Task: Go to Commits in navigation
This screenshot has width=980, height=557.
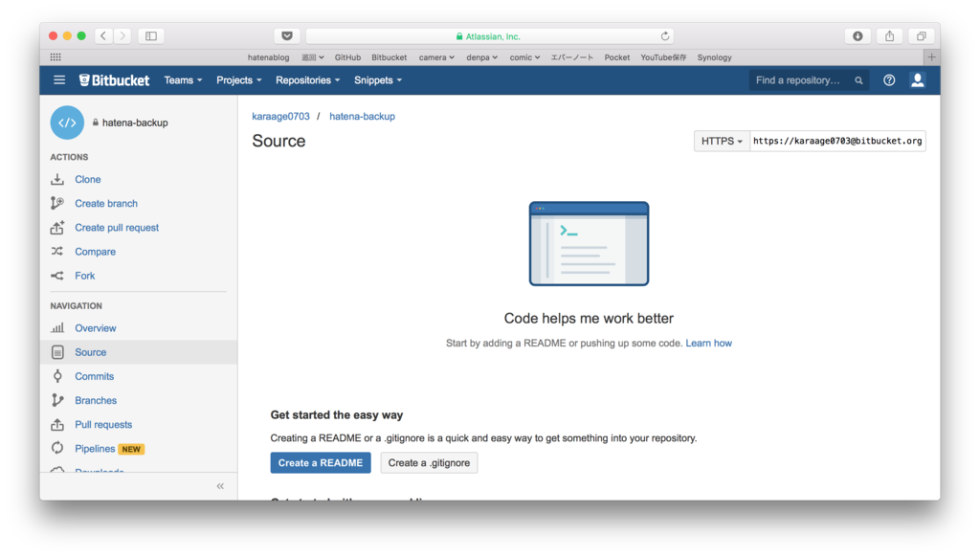Action: [x=95, y=376]
